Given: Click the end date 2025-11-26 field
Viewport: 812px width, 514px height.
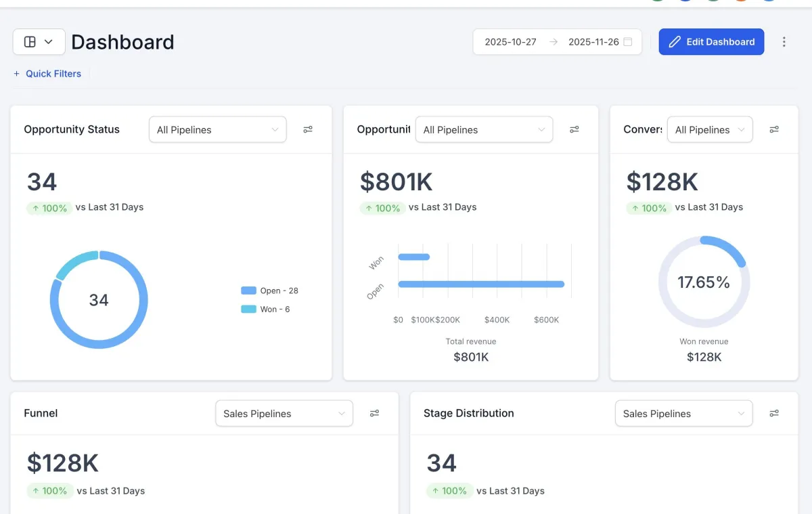Looking at the screenshot, I should [593, 42].
